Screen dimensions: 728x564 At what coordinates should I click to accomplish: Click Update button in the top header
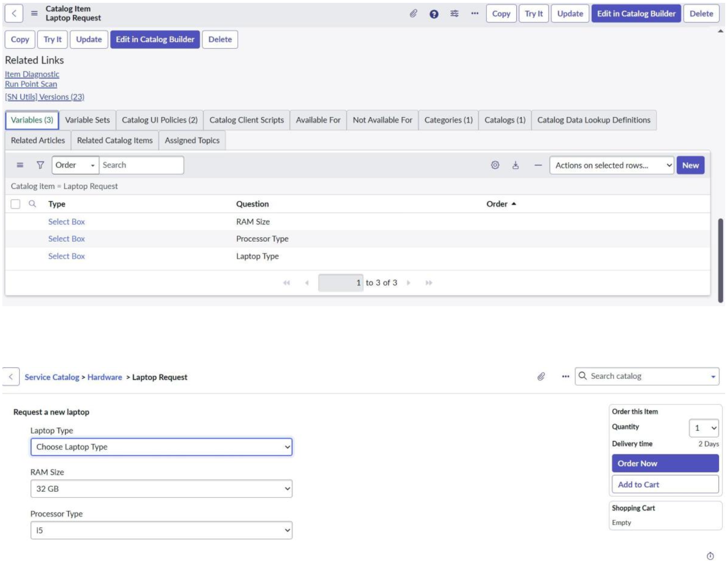[570, 14]
